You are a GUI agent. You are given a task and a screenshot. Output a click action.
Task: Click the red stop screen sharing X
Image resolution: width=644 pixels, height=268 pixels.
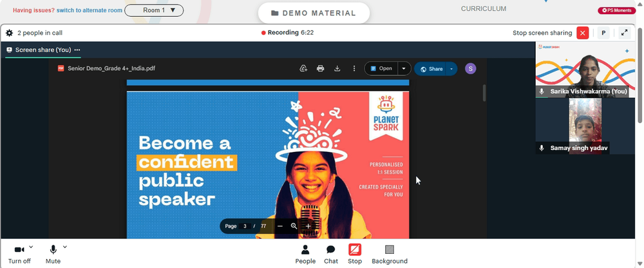(x=582, y=33)
